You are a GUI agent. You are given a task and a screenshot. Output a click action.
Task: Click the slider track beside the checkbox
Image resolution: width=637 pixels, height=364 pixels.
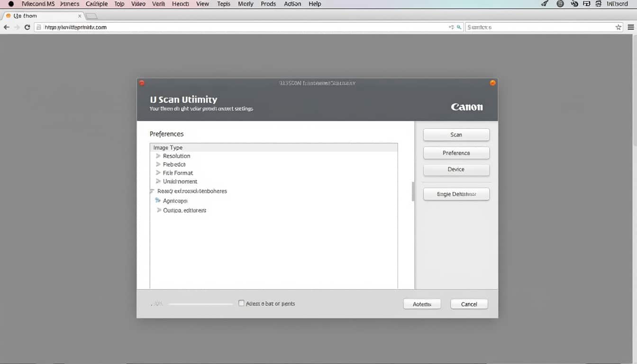click(x=200, y=304)
